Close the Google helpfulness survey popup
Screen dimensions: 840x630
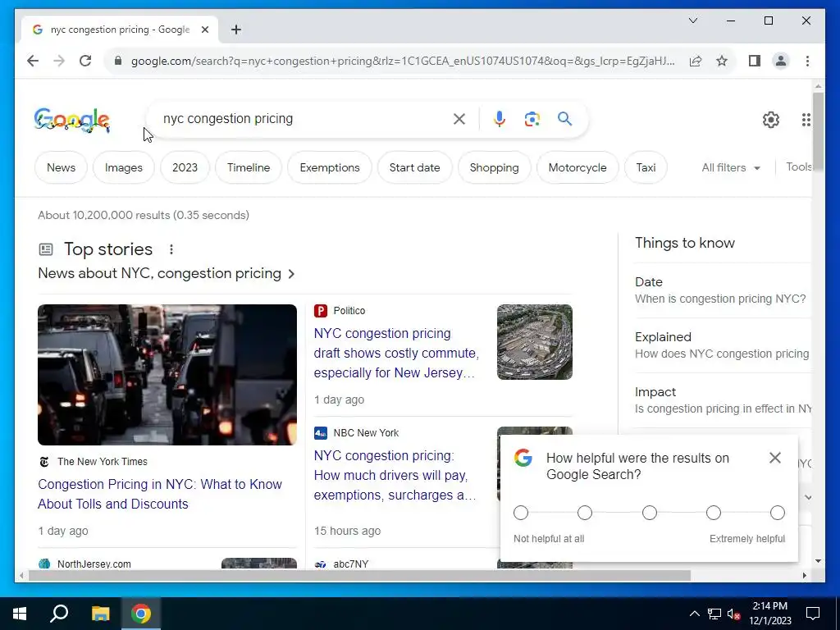click(774, 458)
